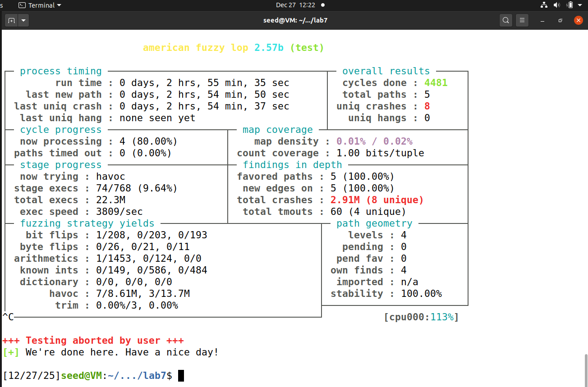Open the clock showing Dec 27 12:22

(295, 5)
